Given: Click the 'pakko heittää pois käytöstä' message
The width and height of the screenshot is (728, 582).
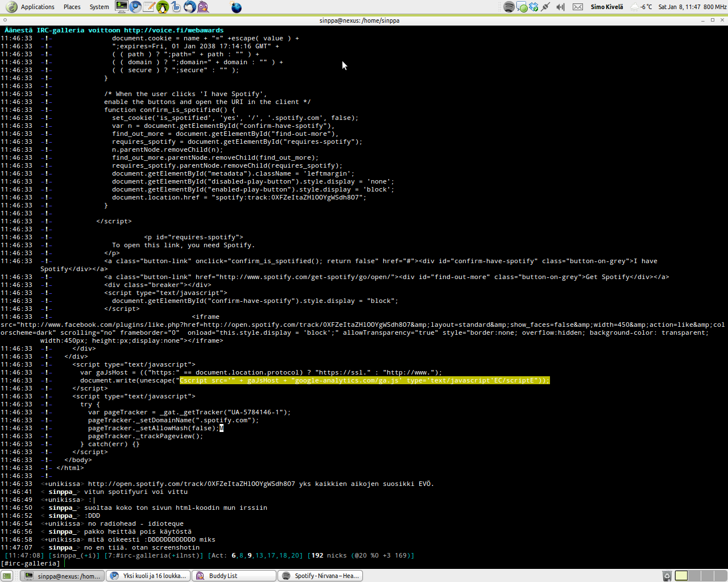Looking at the screenshot, I should click(138, 531).
